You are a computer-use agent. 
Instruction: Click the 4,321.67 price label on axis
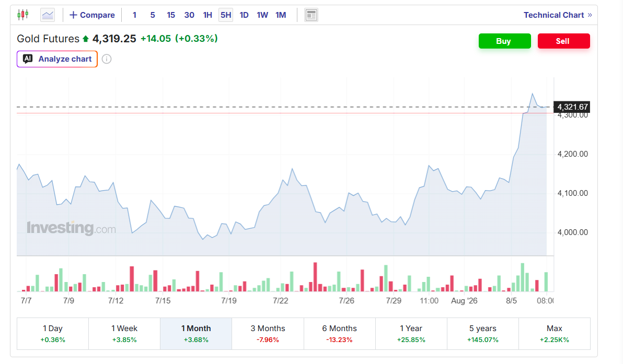pos(572,107)
